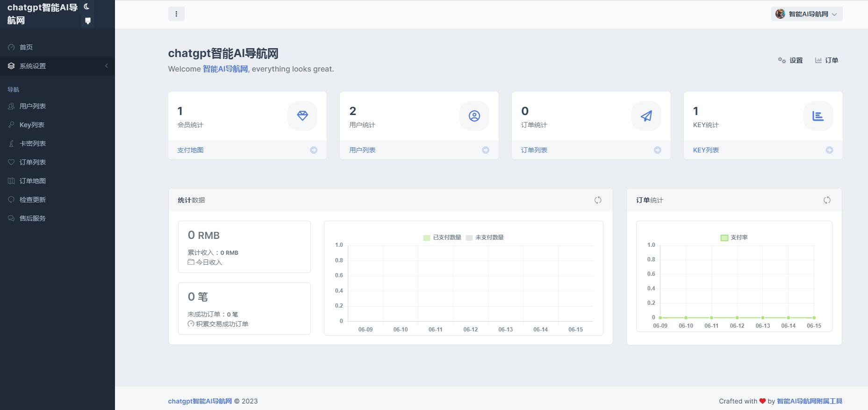This screenshot has height=410, width=868.
Task: Refresh the 统计数据 panel
Action: [598, 200]
